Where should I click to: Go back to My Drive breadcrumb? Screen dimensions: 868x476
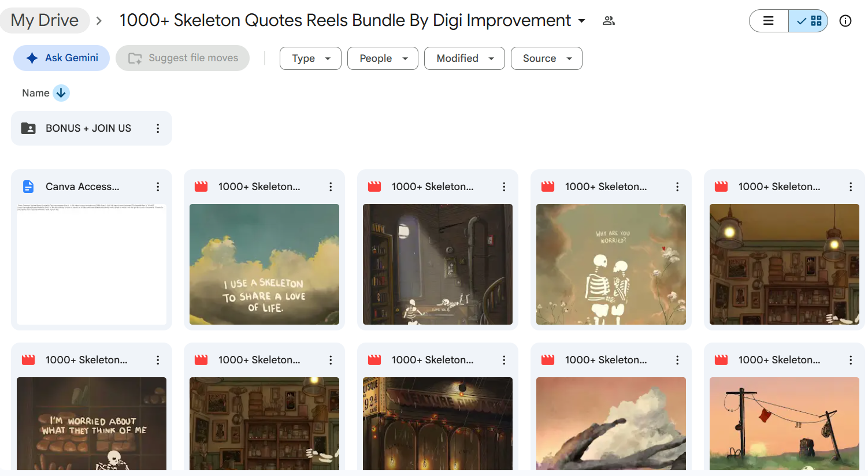pyautogui.click(x=44, y=20)
